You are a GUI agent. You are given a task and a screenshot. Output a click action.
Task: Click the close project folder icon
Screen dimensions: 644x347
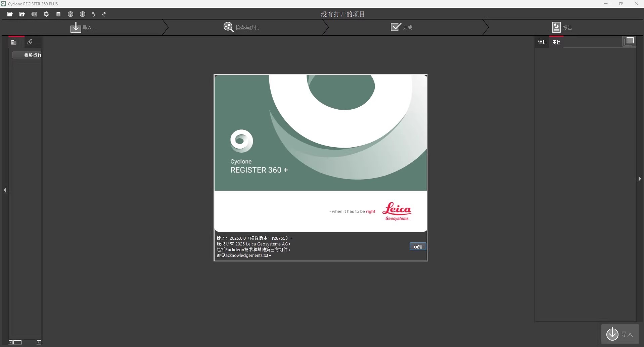22,14
